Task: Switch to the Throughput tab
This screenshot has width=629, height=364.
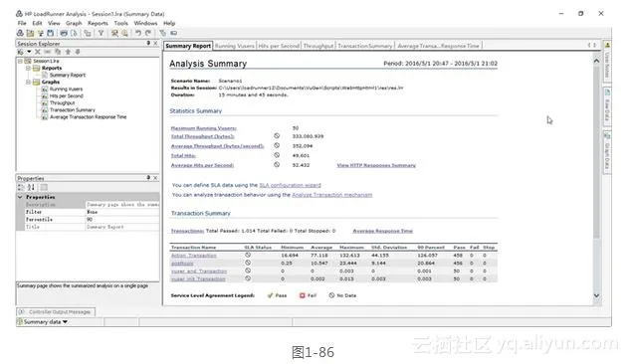Action: pyautogui.click(x=318, y=46)
